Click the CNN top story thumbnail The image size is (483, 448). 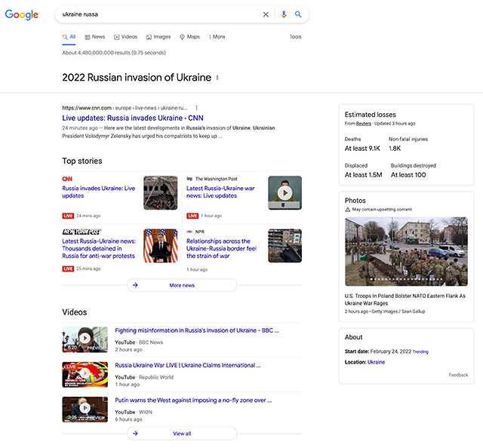click(x=161, y=193)
